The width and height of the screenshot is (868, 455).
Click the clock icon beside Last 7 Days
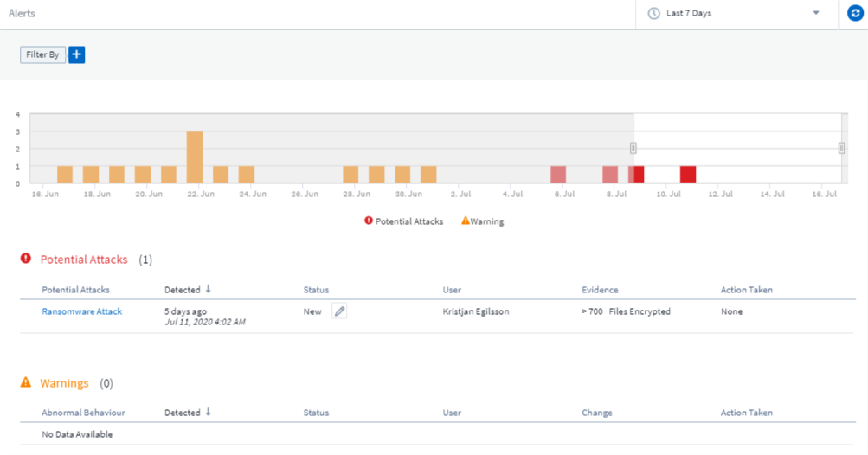[x=654, y=14]
